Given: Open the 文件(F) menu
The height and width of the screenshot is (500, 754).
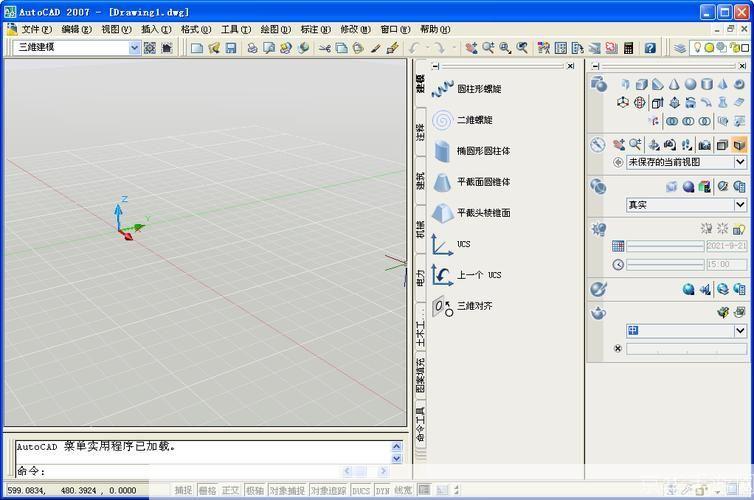Looking at the screenshot, I should (37, 29).
